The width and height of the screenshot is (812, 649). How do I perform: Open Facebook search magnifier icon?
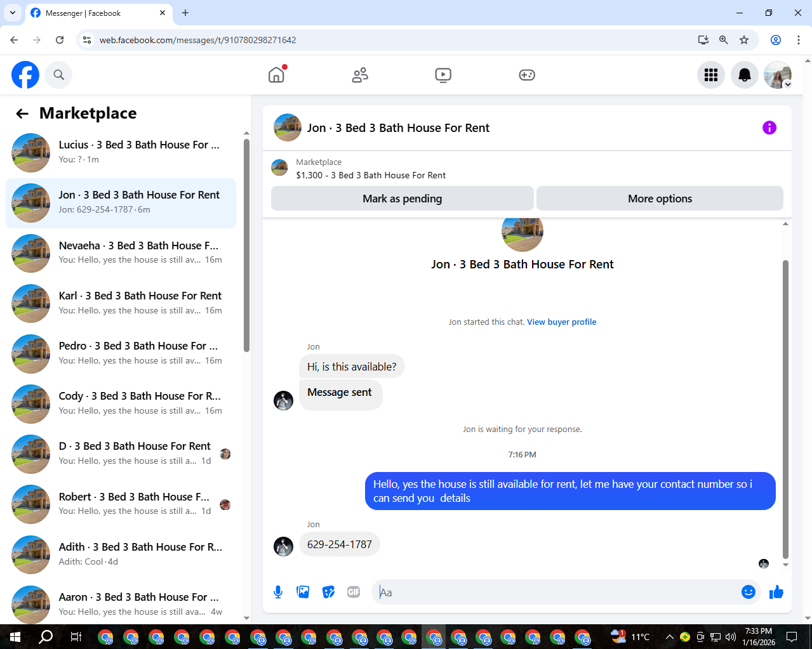click(58, 75)
